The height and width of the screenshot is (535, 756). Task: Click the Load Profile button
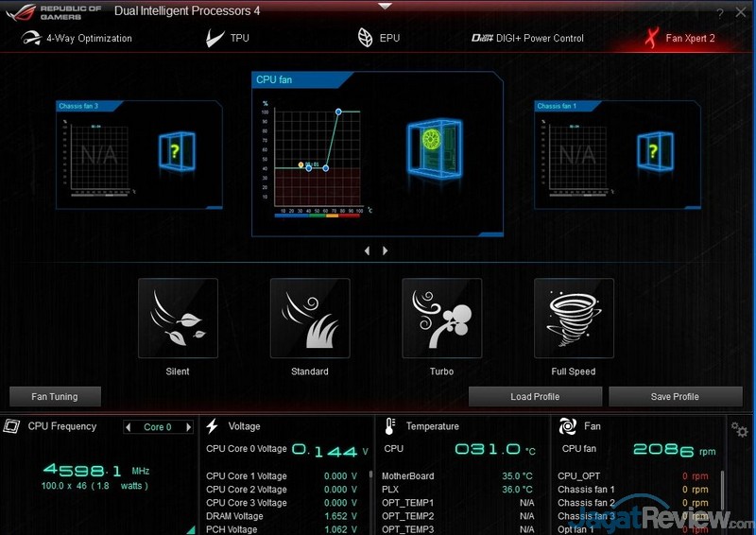tap(535, 397)
